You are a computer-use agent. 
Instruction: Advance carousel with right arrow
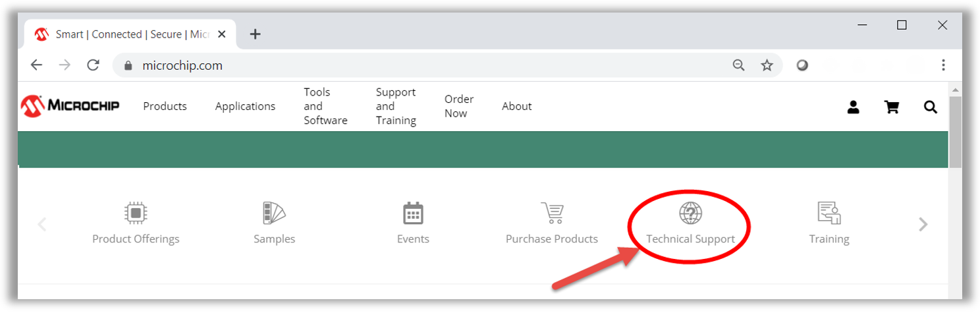click(923, 225)
